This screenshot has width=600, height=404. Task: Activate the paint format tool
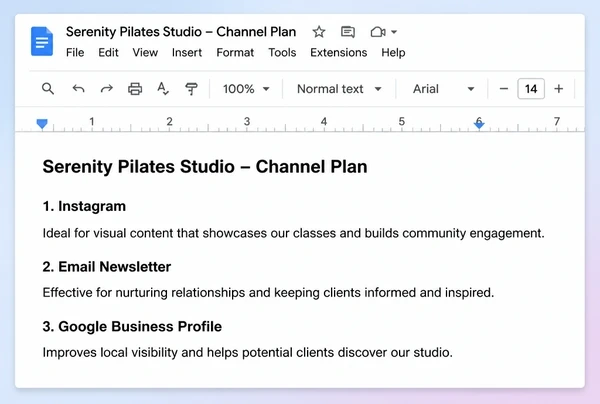pos(191,89)
